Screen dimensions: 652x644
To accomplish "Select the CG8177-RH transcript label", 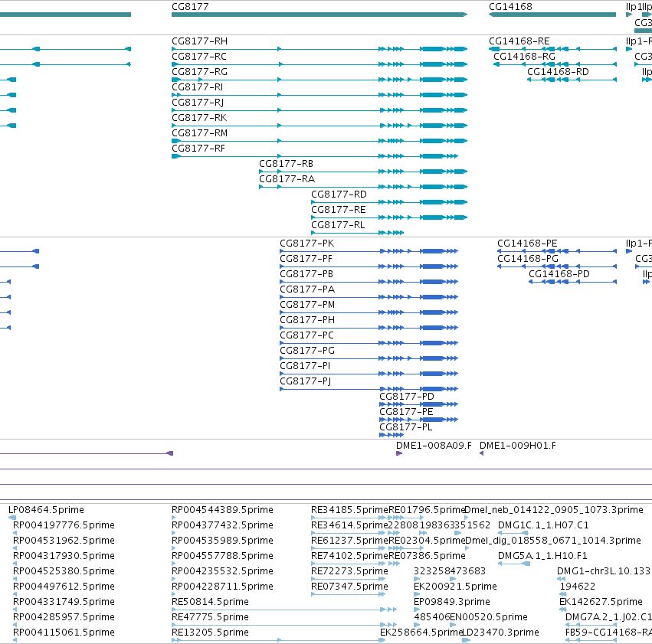I will pyautogui.click(x=200, y=41).
